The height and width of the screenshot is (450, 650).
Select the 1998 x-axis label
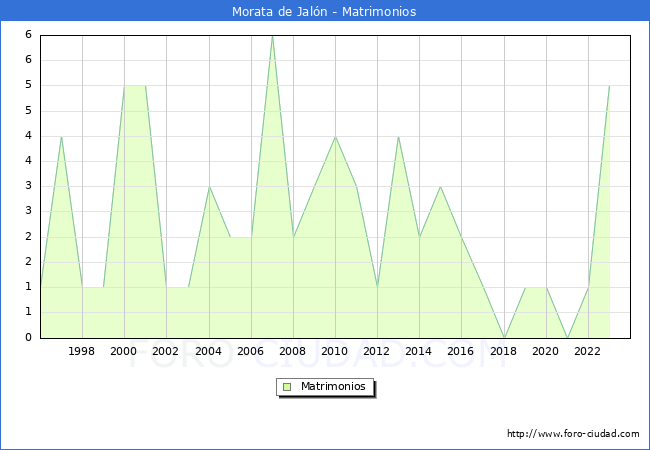(82, 351)
